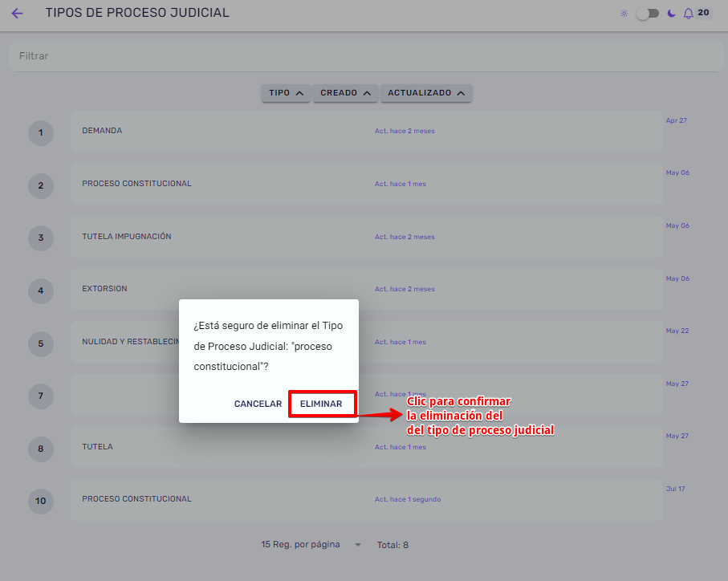Confirm deletion with ELIMINAR button

(321, 404)
